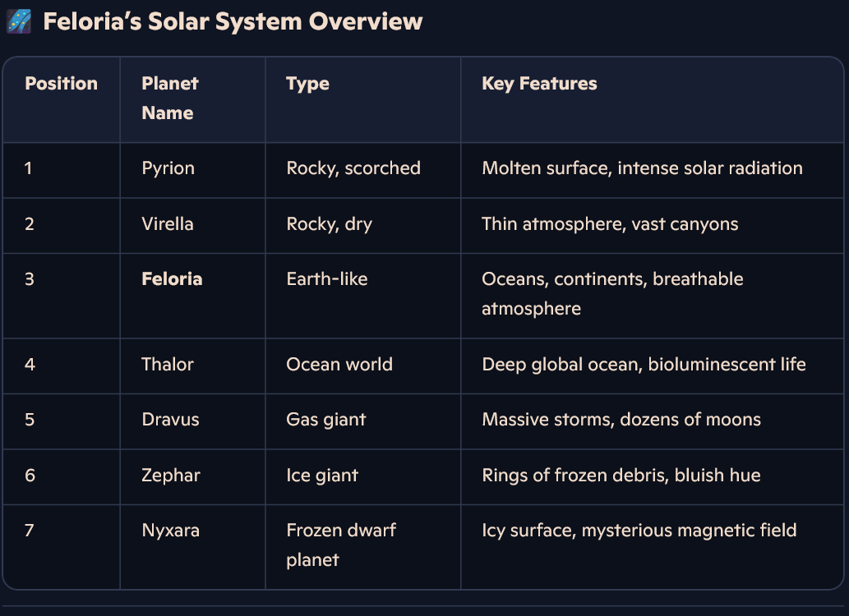
Task: Click the Key Features column header
Action: point(539,84)
